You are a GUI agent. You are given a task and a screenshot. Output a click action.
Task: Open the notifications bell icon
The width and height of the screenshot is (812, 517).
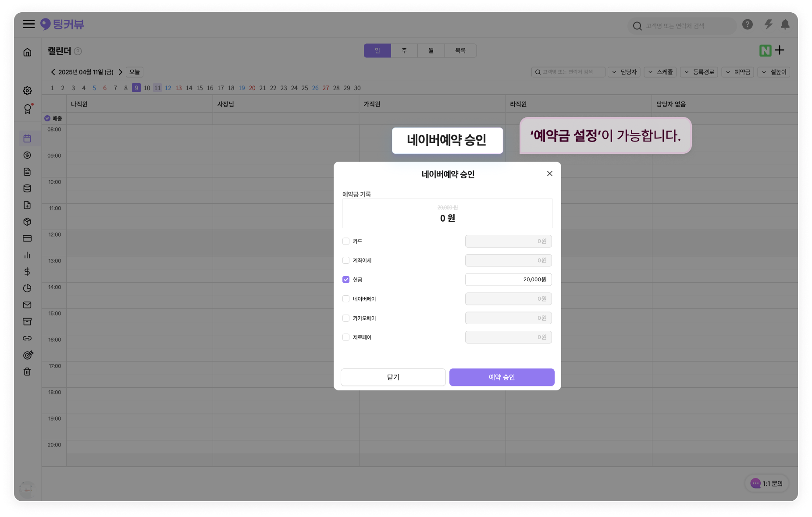[785, 25]
